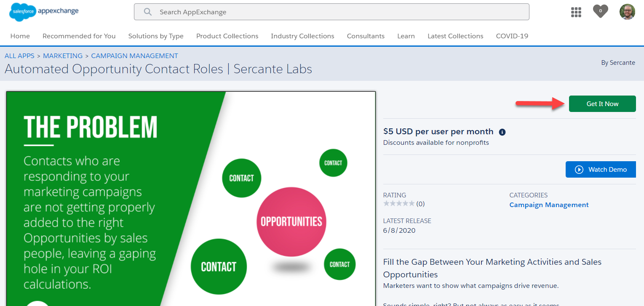This screenshot has width=644, height=306.
Task: Click the Fill the Gap heading
Action: click(x=492, y=268)
